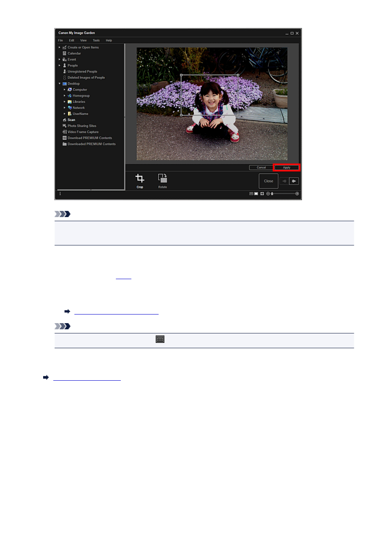Expand the People tree node
Screen dimensions: 392x555
pos(60,65)
